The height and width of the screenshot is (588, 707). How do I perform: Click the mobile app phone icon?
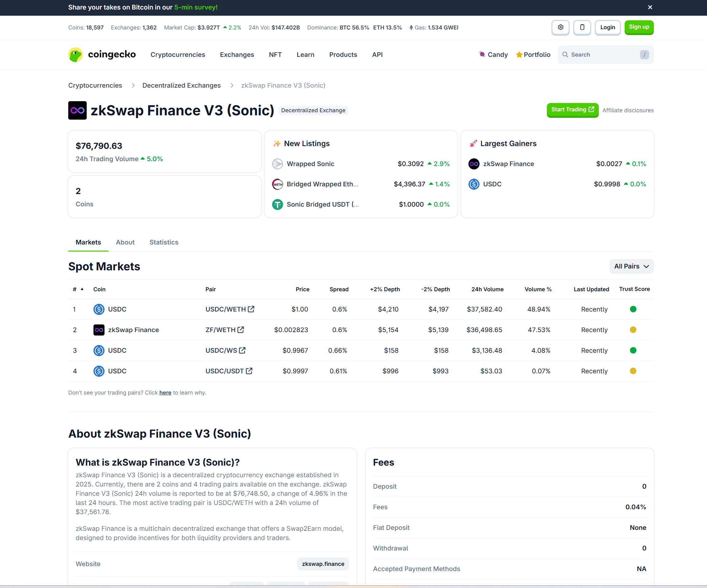pos(582,27)
